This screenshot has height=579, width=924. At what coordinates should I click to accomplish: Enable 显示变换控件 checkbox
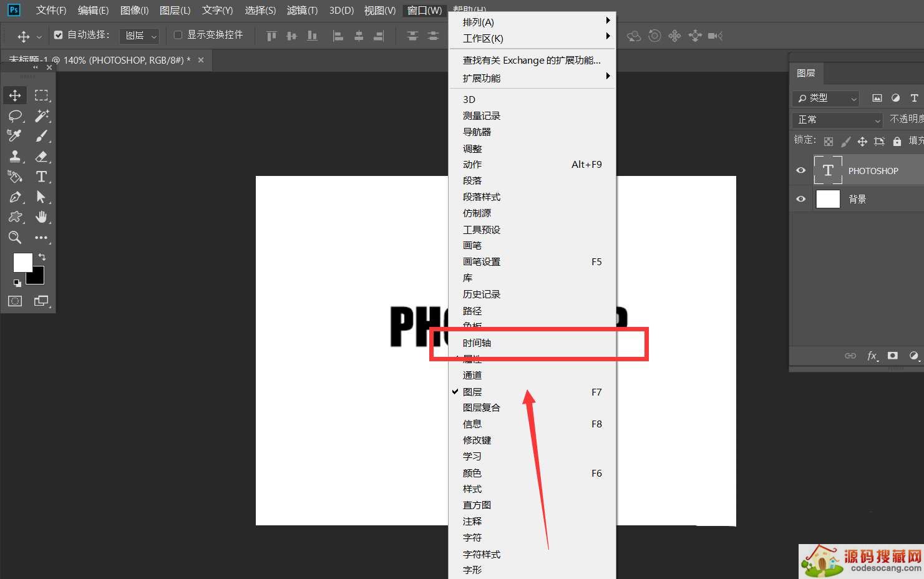tap(178, 35)
